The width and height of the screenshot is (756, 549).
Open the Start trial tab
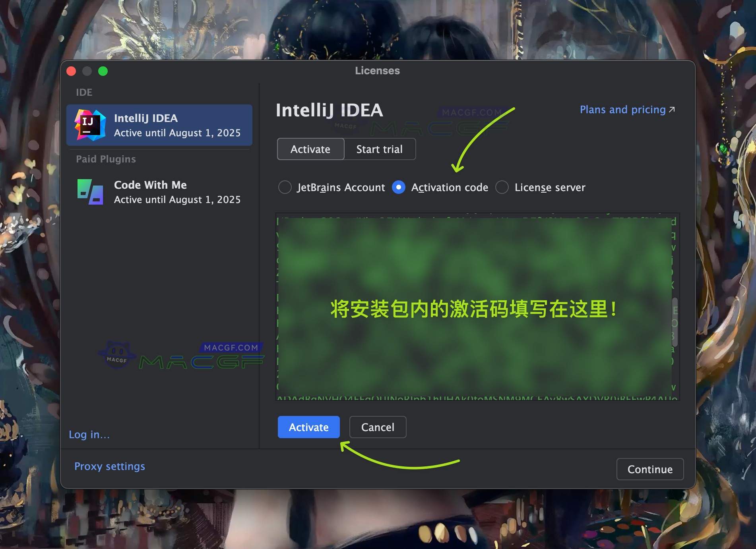click(x=380, y=149)
